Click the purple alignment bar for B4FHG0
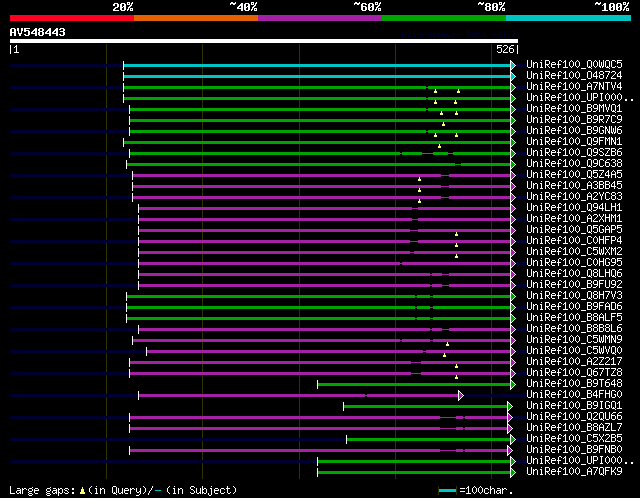The image size is (640, 498). click(298, 396)
